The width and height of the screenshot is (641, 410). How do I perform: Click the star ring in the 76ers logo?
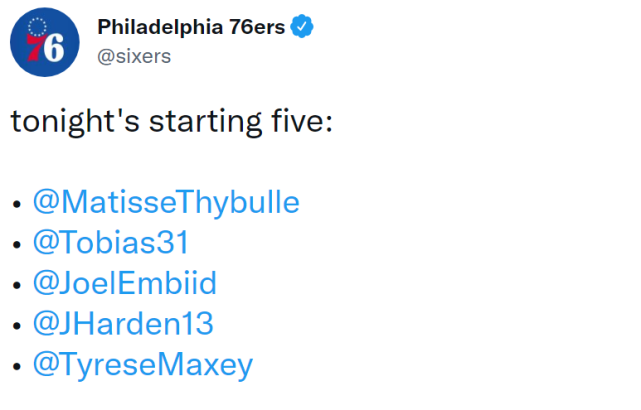coord(37,27)
